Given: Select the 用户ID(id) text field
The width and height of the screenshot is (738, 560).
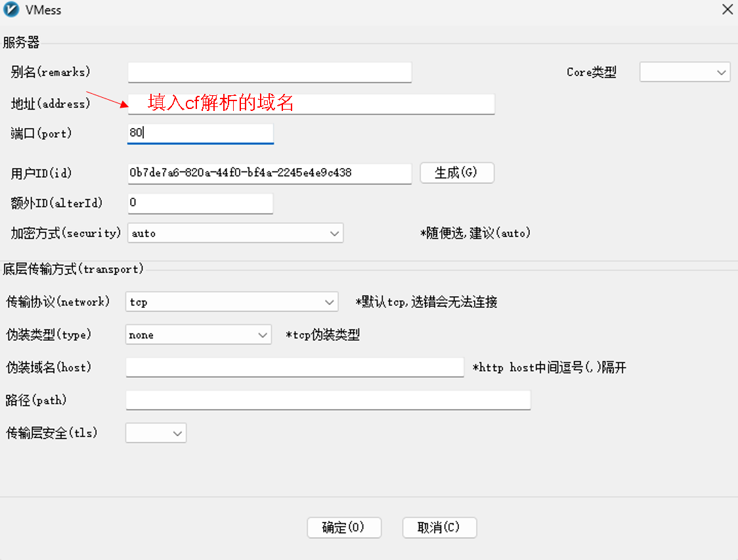Looking at the screenshot, I should [x=269, y=173].
